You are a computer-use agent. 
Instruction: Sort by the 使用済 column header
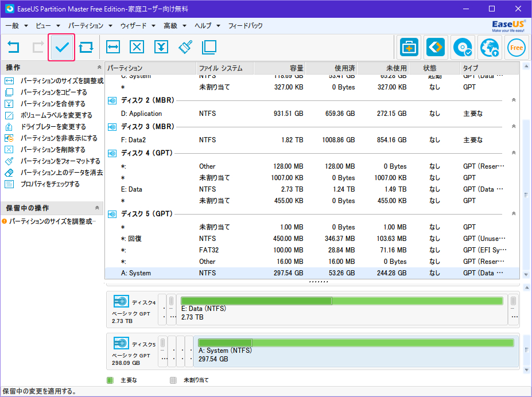(x=332, y=68)
